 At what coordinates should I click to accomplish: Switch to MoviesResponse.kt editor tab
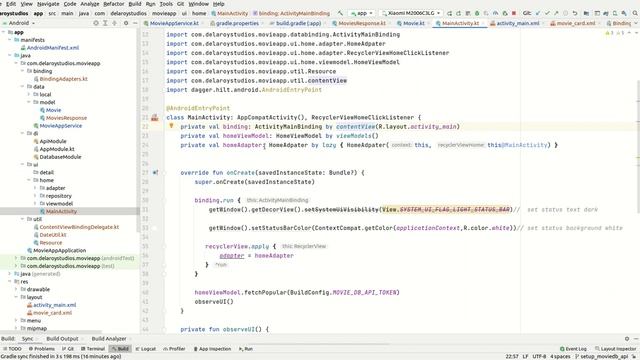(362, 23)
